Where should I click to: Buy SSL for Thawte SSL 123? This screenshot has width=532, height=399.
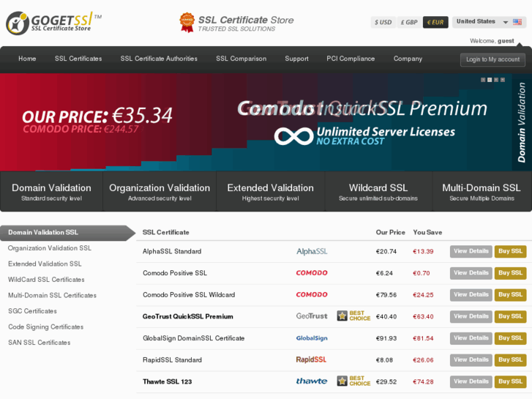pyautogui.click(x=510, y=381)
